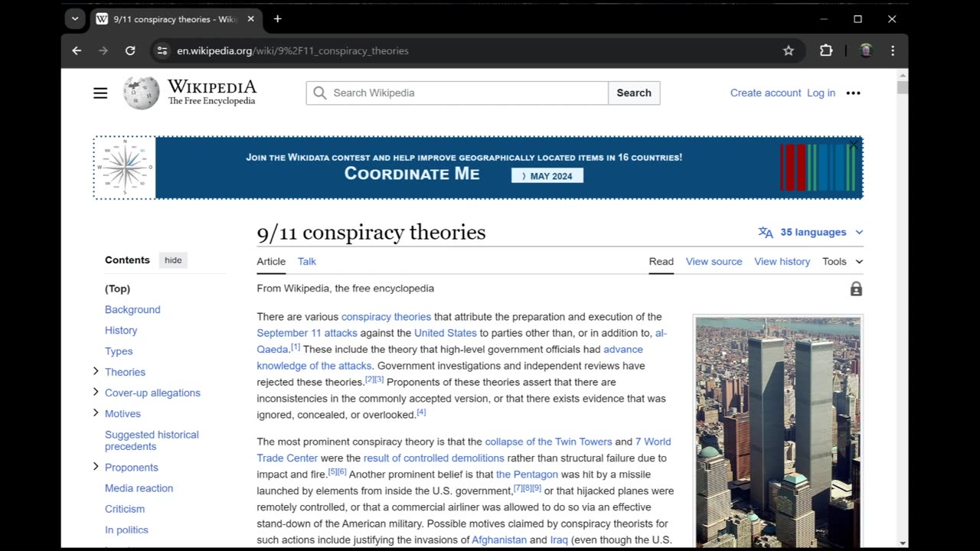Open a new browser tab with plus
The image size is (980, 551).
pos(277,19)
